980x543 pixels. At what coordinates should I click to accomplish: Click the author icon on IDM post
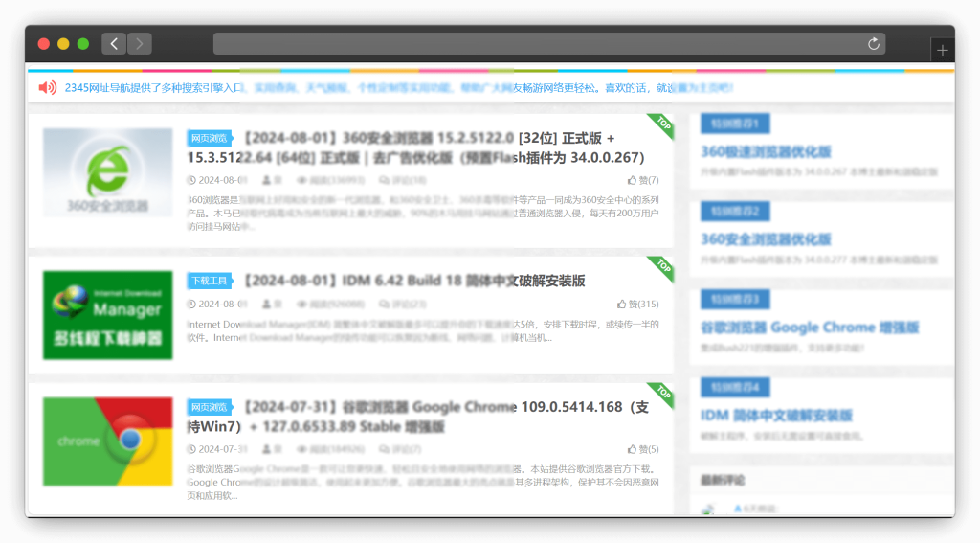pyautogui.click(x=266, y=304)
